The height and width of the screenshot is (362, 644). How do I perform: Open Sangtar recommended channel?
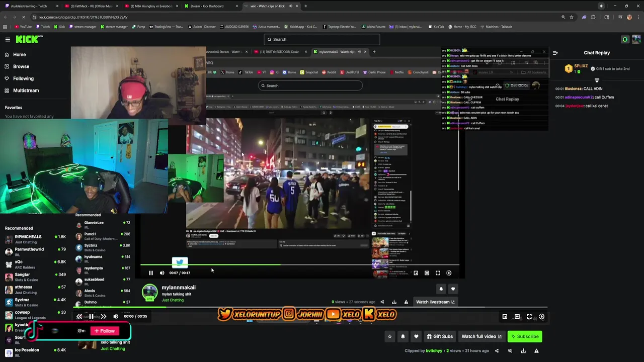pos(35,277)
